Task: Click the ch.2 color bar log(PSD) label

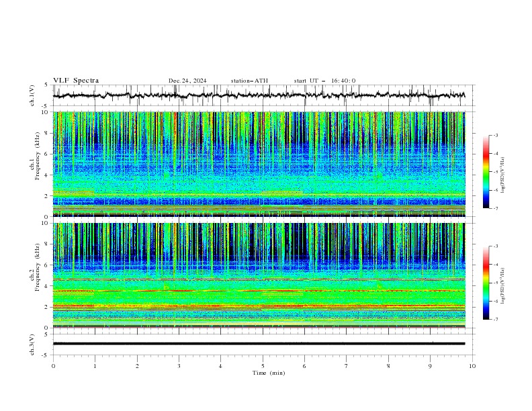Action: coord(503,285)
